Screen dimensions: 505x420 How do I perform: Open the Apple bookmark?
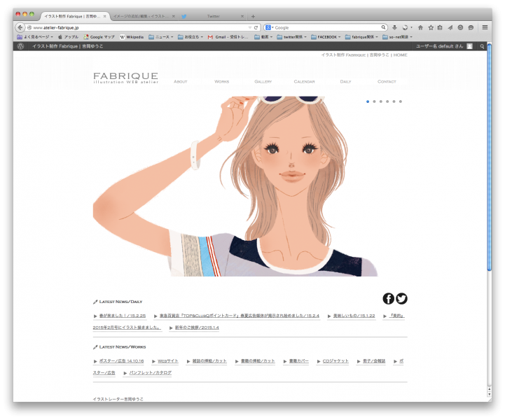[68, 37]
